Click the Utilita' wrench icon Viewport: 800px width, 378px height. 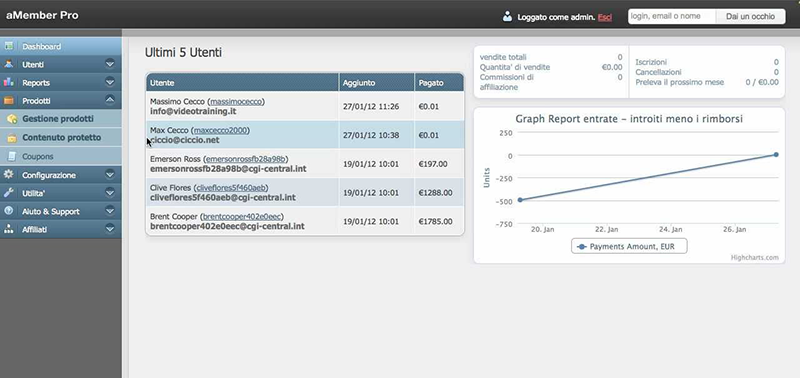9,193
